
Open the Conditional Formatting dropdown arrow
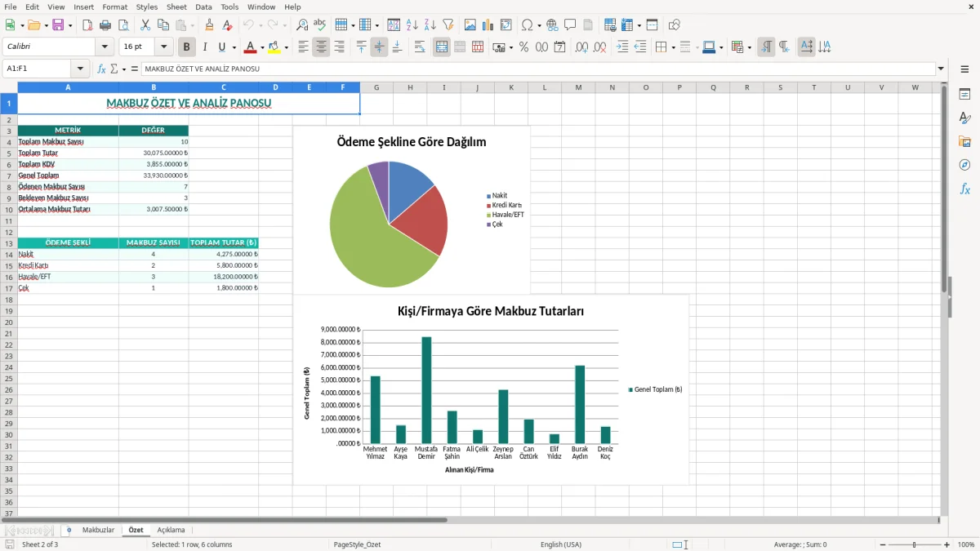click(x=749, y=47)
